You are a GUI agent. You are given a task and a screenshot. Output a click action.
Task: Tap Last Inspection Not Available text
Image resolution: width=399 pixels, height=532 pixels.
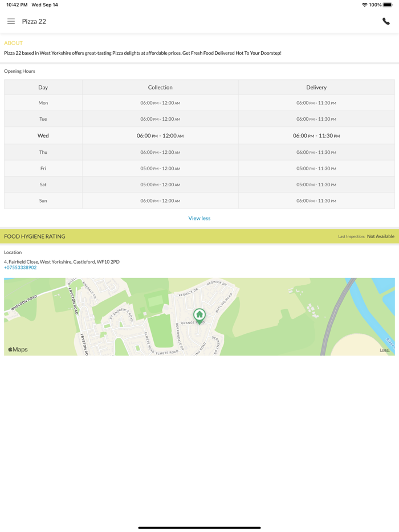(x=366, y=236)
